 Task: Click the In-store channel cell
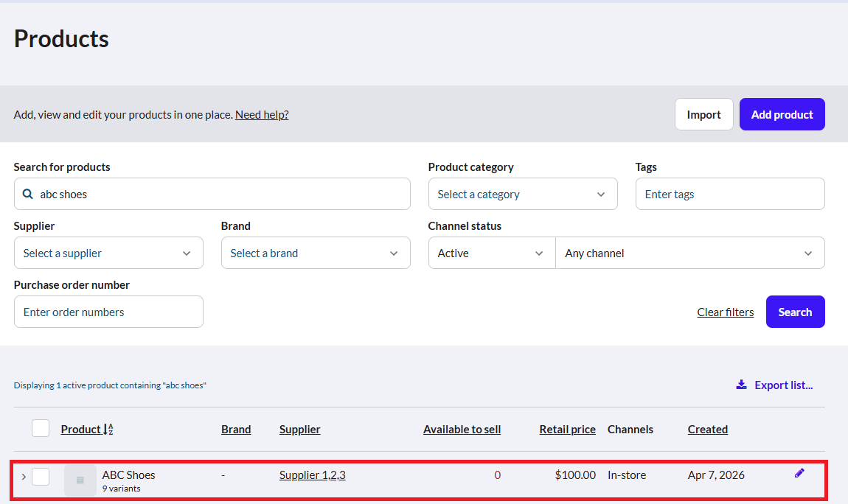click(626, 475)
